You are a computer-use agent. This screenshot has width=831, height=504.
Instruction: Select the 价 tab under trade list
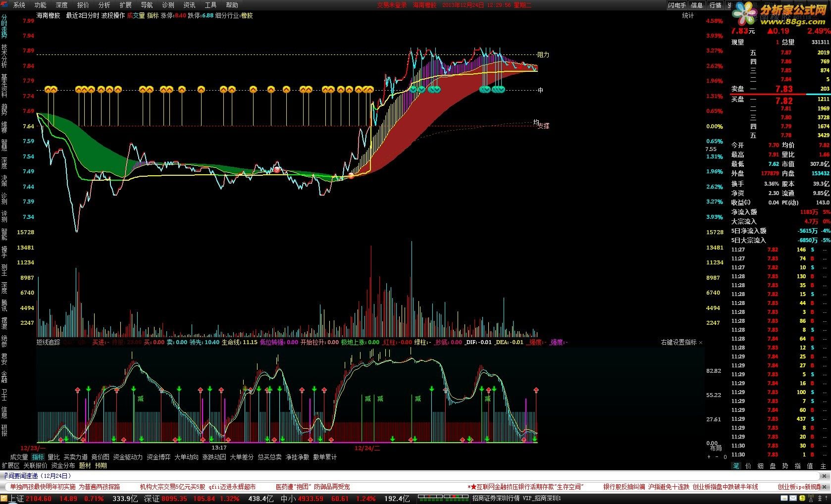pos(748,466)
